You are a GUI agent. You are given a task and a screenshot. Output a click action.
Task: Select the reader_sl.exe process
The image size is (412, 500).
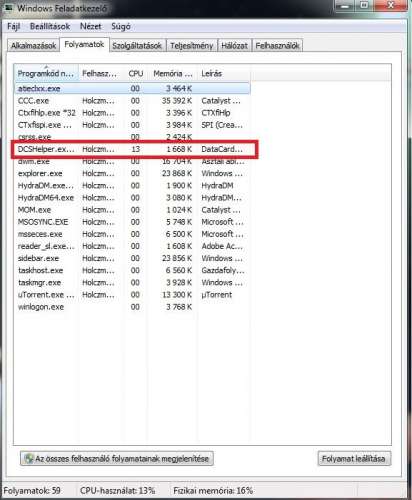[x=132, y=246]
